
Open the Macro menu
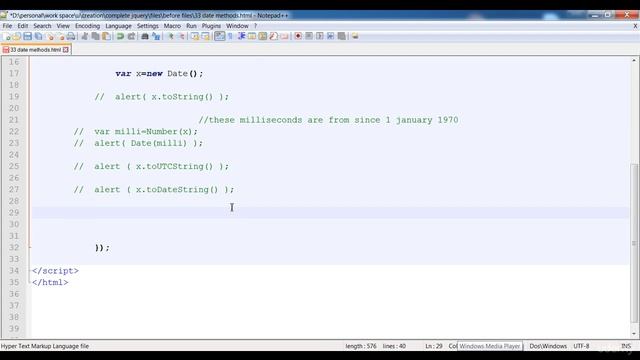pyautogui.click(x=172, y=26)
